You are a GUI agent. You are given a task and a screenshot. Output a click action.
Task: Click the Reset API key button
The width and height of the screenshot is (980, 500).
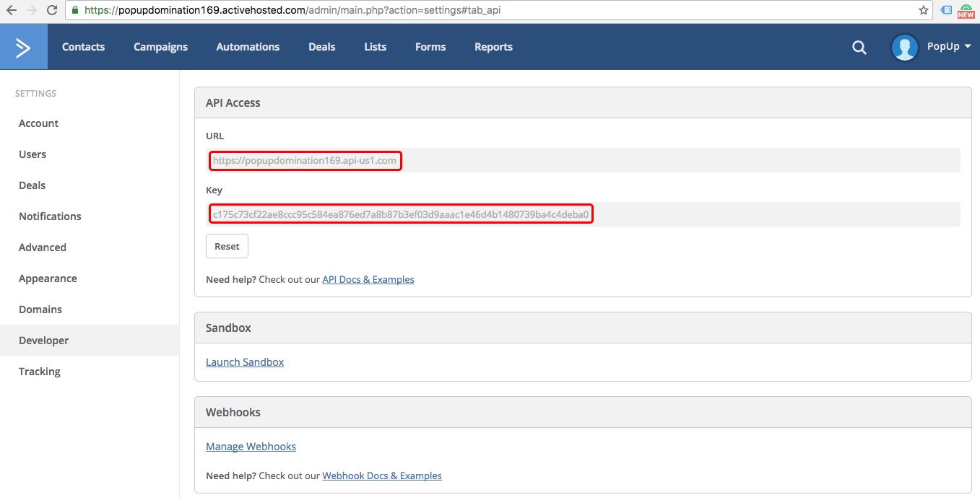click(x=227, y=246)
